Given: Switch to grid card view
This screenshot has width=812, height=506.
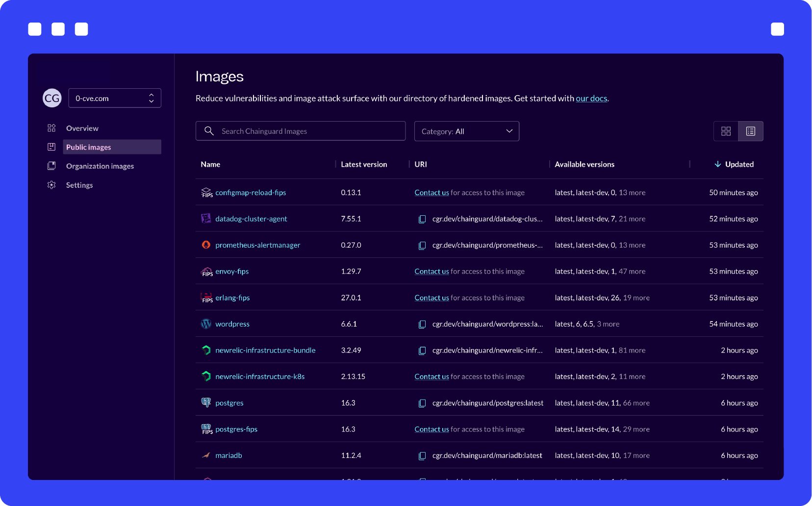Looking at the screenshot, I should point(726,131).
